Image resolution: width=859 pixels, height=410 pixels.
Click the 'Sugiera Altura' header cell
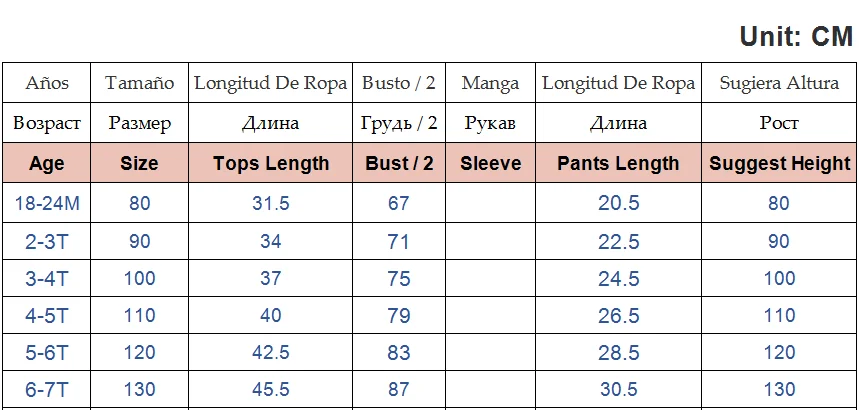780,84
